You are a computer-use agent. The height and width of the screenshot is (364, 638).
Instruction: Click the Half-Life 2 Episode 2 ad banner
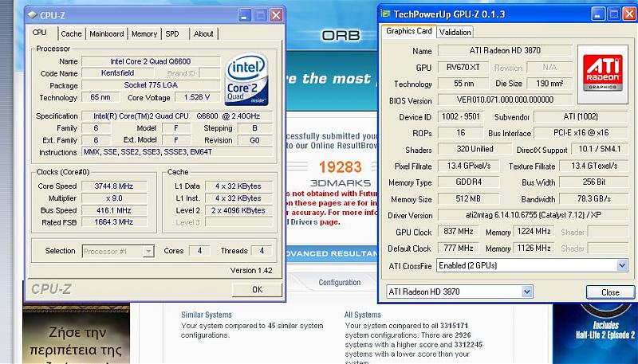click(x=595, y=334)
